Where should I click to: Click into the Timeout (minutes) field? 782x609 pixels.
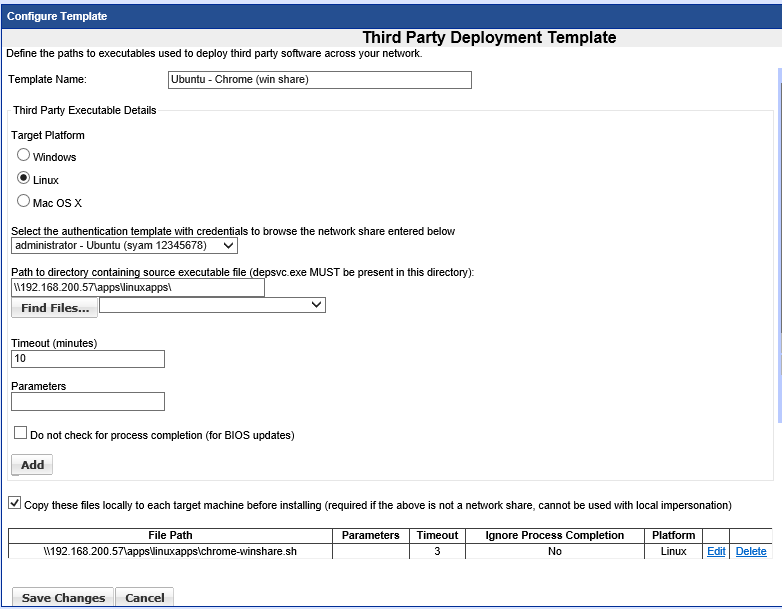point(88,359)
